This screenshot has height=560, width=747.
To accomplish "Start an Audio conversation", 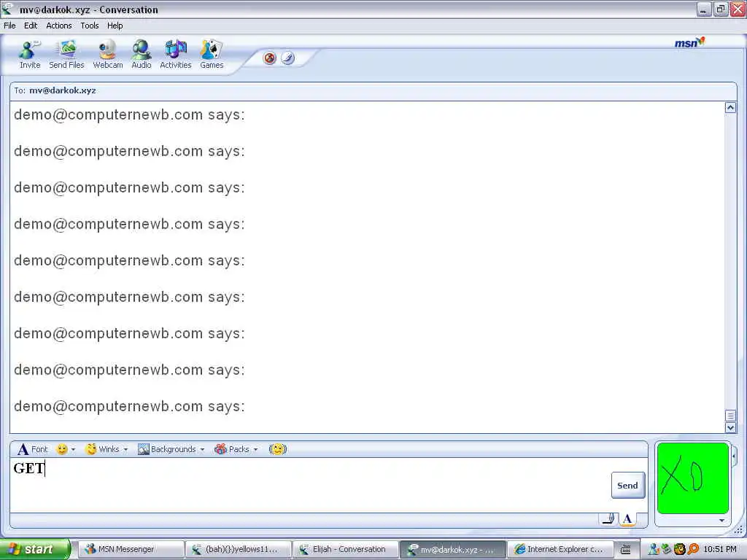I will pyautogui.click(x=142, y=54).
